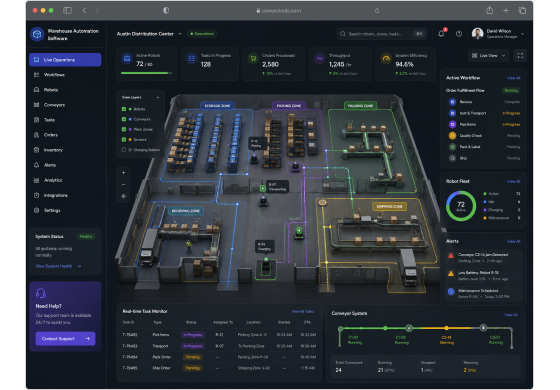Click the fullscreen expand icon
This screenshot has width=560, height=390.
(x=520, y=56)
